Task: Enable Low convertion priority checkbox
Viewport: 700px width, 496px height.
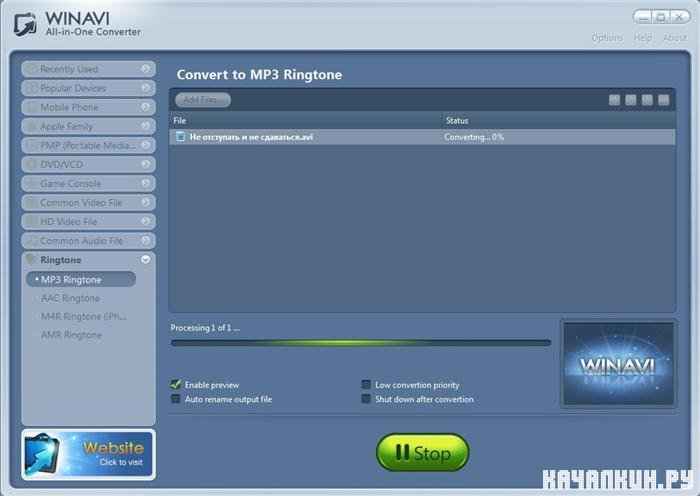Action: tap(366, 384)
